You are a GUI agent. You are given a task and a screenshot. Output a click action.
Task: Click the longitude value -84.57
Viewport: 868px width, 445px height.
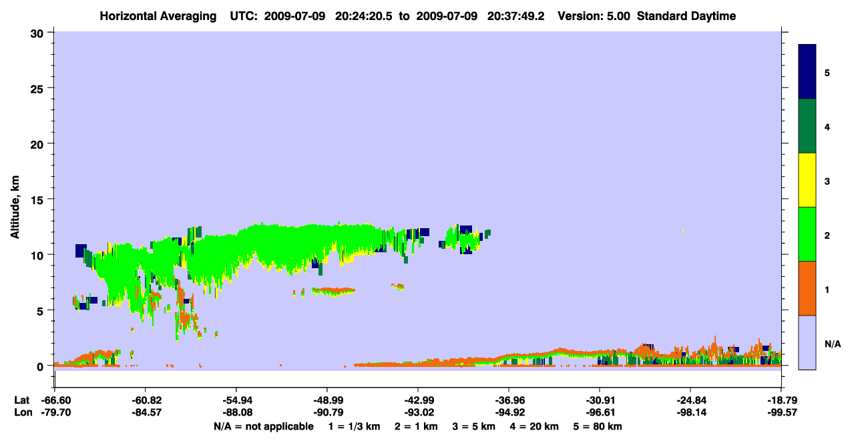[146, 412]
